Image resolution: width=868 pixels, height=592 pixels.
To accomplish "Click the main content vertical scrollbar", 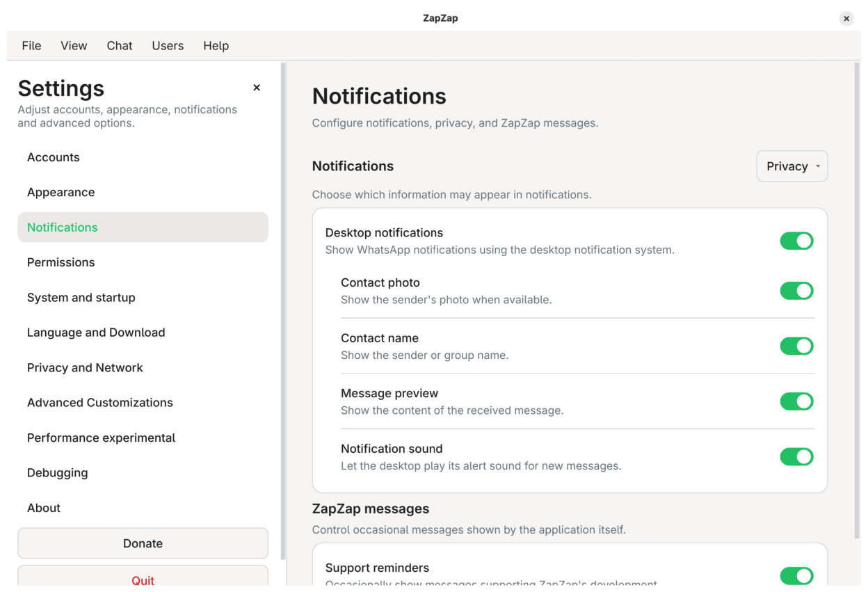I will pyautogui.click(x=856, y=301).
